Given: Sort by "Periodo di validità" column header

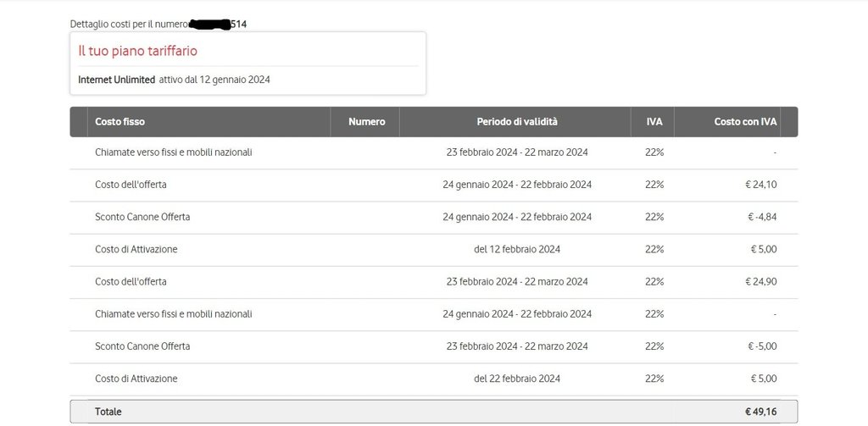Looking at the screenshot, I should 516,122.
